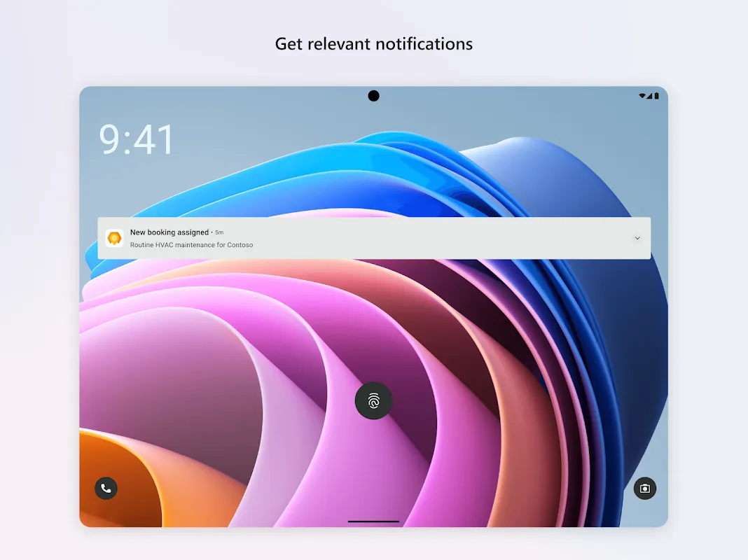
Task: Tap the 5m notification timestamp
Action: coord(219,232)
